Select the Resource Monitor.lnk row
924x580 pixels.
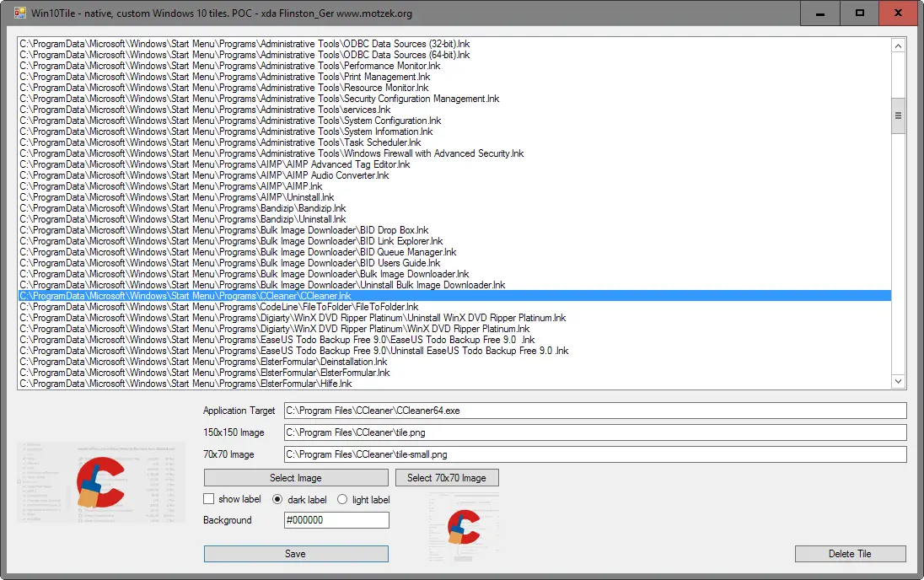454,87
